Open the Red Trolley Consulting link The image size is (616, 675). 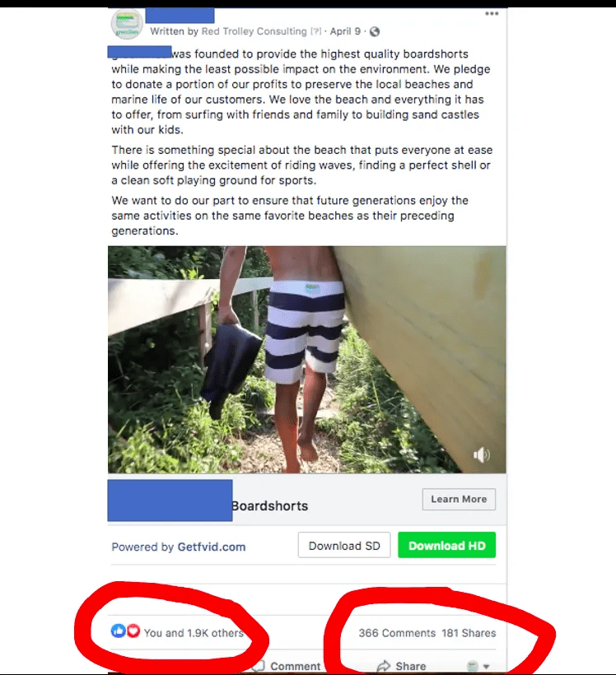click(x=254, y=31)
